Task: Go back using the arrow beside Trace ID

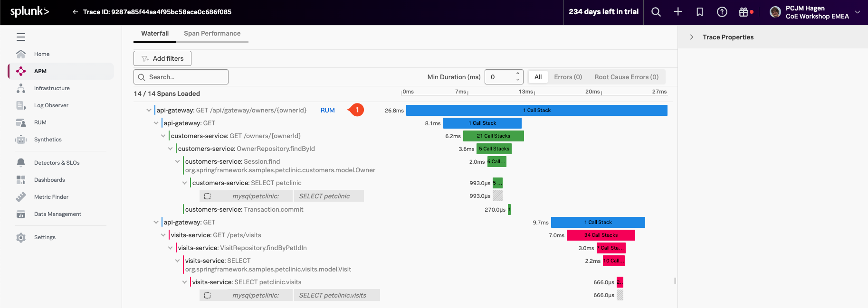Action: pyautogui.click(x=75, y=12)
